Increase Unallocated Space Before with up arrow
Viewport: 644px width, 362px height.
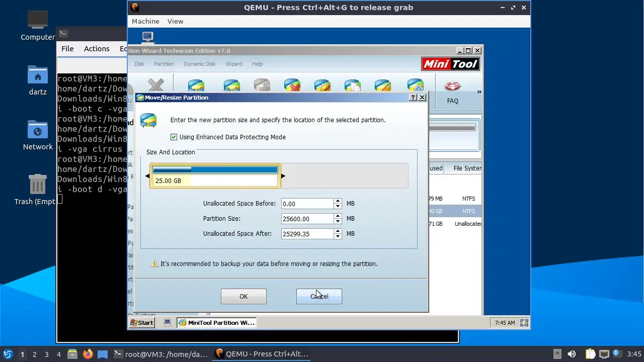click(x=338, y=201)
